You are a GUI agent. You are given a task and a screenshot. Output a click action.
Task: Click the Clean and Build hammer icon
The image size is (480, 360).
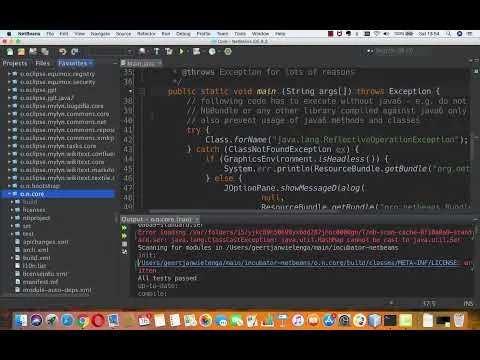click(169, 52)
